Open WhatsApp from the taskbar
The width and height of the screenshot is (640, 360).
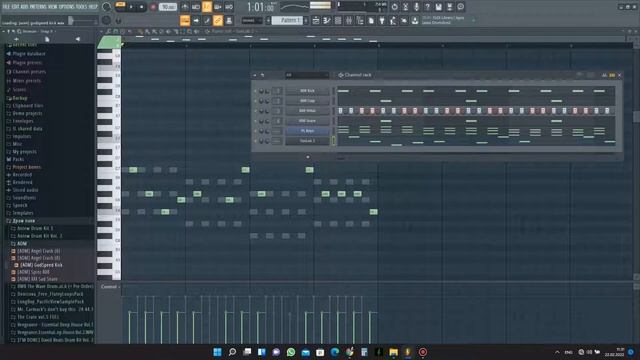[291, 352]
